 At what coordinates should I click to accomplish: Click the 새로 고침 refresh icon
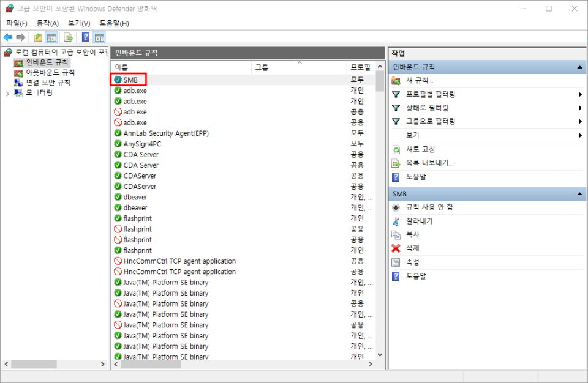click(x=396, y=149)
